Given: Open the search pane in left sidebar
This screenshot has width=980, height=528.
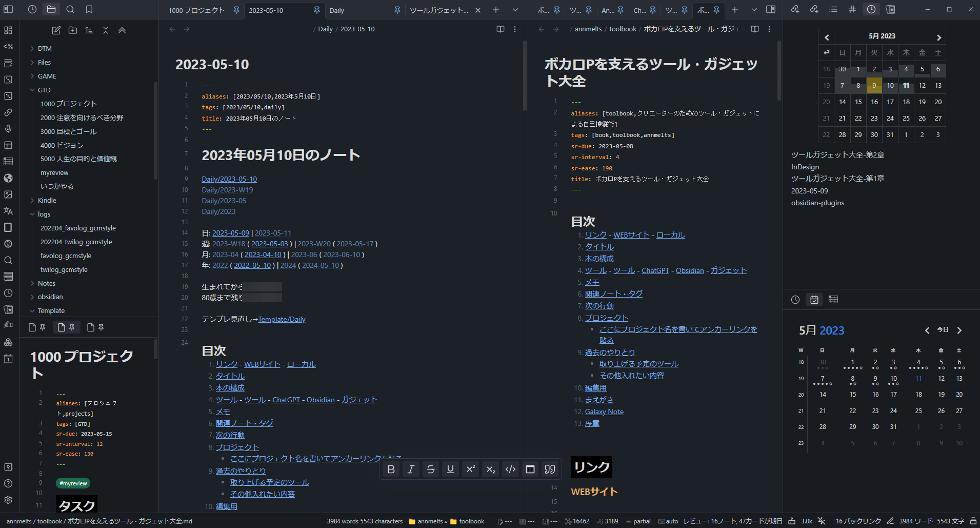Looking at the screenshot, I should pyautogui.click(x=70, y=9).
